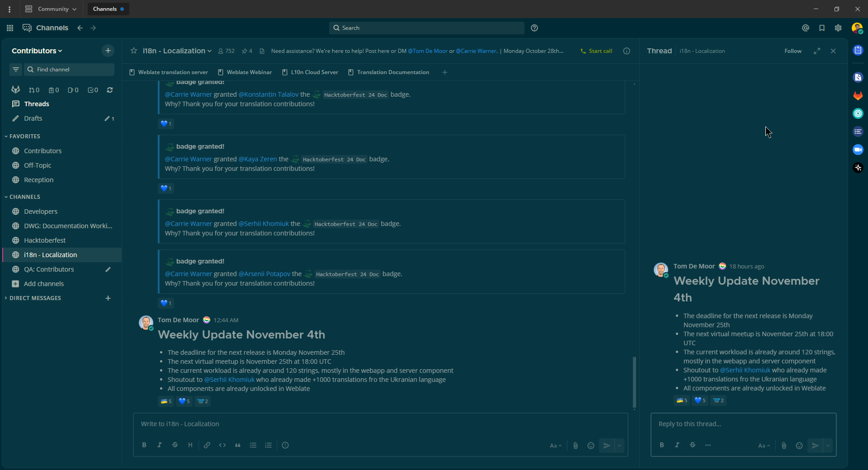Star the i18n - Localization channel
The image size is (868, 470).
pos(133,51)
